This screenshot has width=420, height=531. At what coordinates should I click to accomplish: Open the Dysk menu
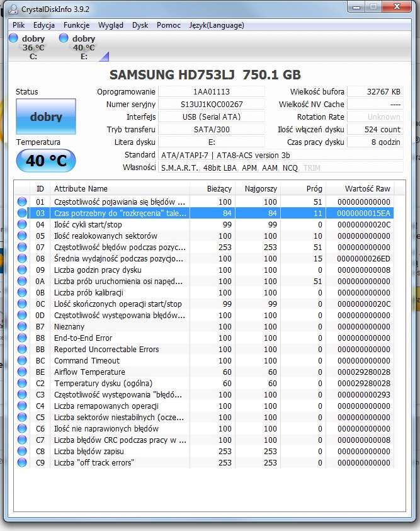140,25
